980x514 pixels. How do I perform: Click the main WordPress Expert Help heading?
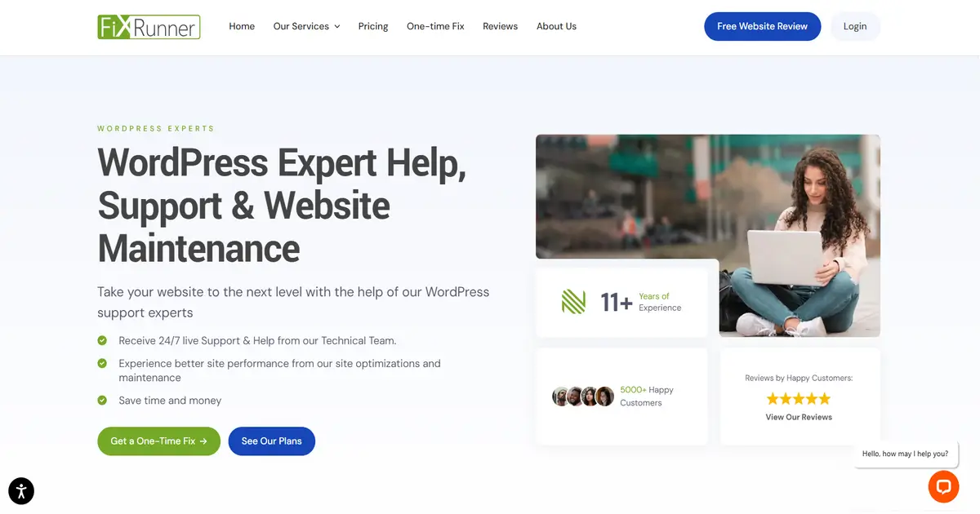[x=282, y=205]
